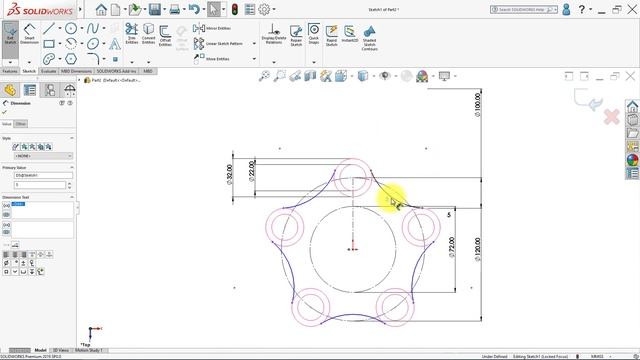The width and height of the screenshot is (640, 360).
Task: Open Appearances color sphere in task pane
Action: click(632, 160)
